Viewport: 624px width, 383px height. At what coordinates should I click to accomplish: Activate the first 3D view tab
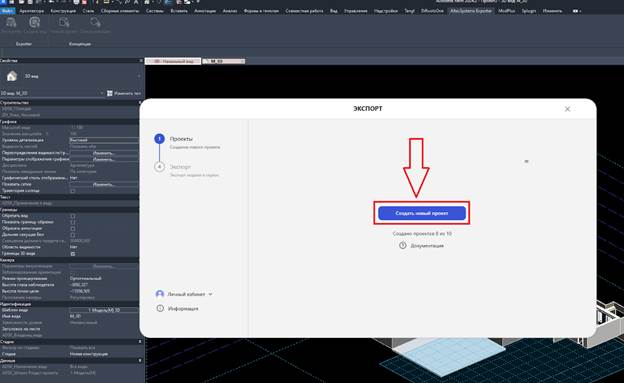(173, 61)
